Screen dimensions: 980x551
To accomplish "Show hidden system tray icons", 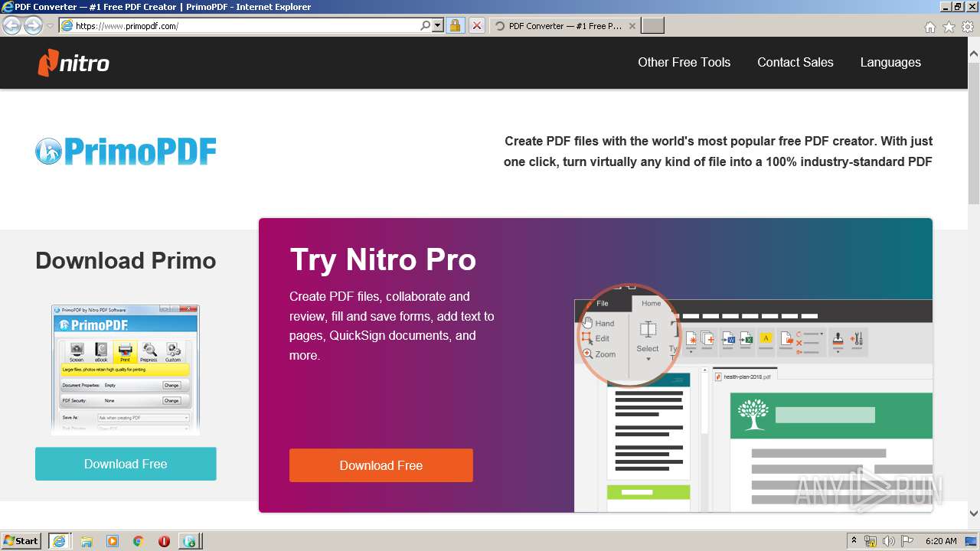I will [x=854, y=541].
